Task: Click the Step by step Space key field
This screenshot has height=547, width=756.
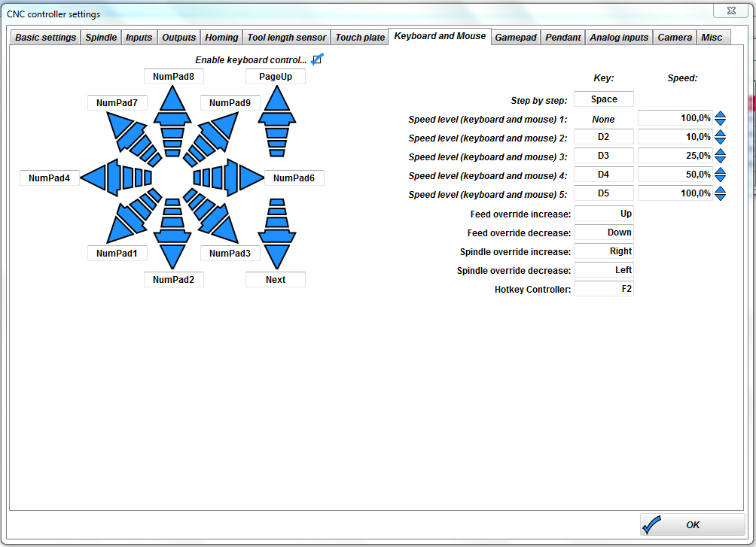Action: (x=604, y=99)
